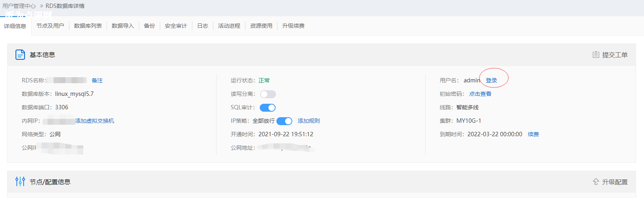Click the 基本信息 document icon
This screenshot has height=198, width=644.
point(20,55)
